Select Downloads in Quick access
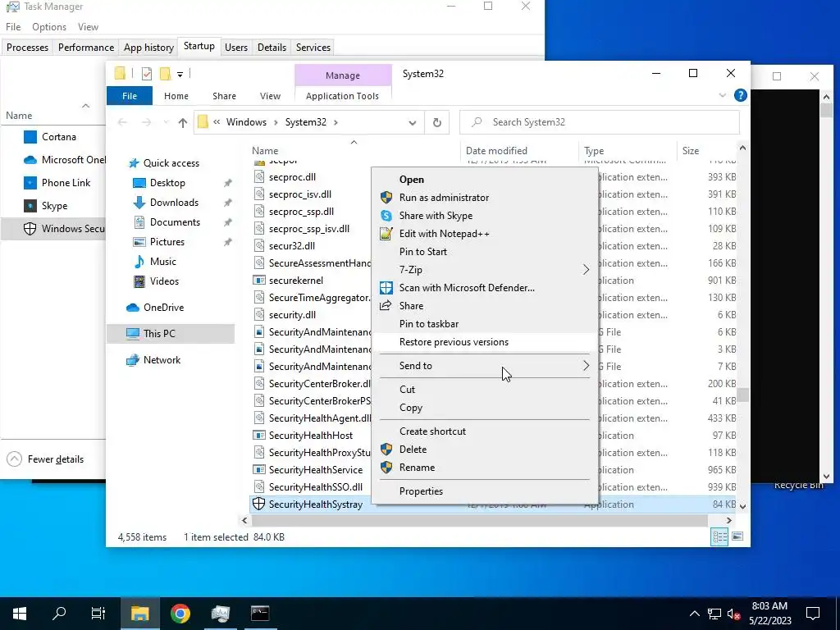840x630 pixels. click(174, 203)
